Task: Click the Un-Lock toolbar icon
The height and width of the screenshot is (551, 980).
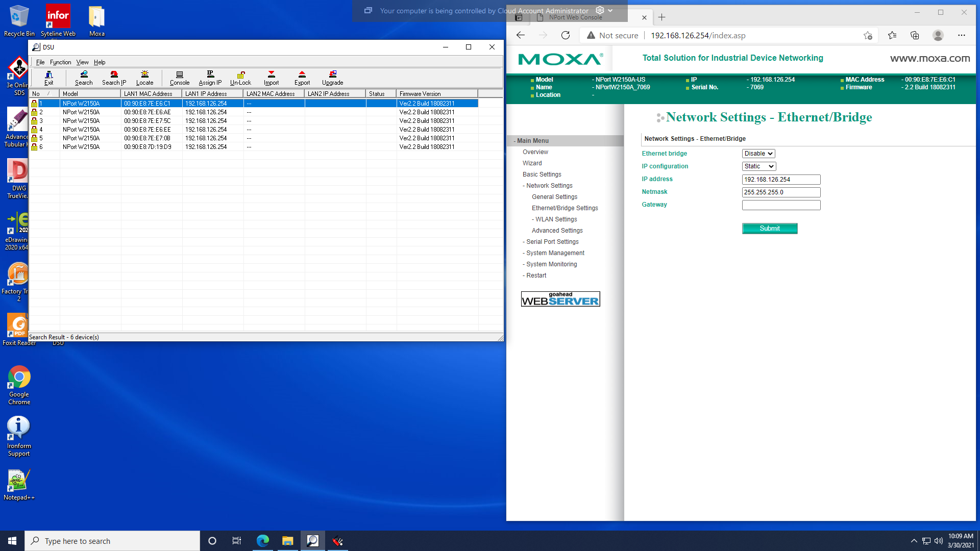Action: click(240, 78)
